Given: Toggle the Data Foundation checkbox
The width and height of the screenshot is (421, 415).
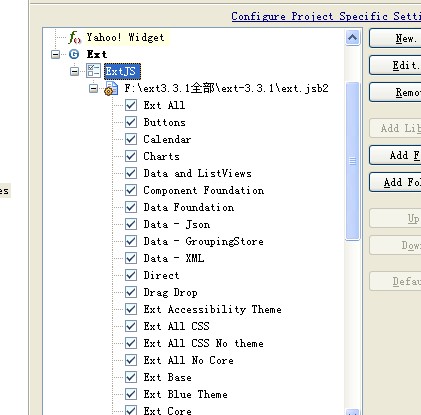Looking at the screenshot, I should [131, 207].
